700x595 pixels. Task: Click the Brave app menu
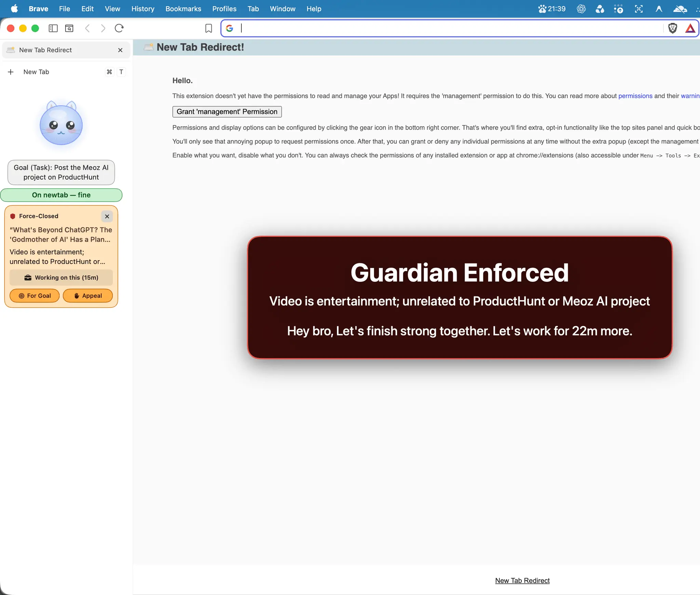38,9
